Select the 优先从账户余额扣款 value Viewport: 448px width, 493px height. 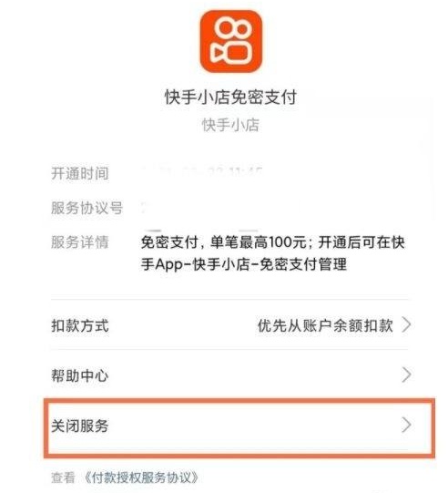[x=325, y=325]
